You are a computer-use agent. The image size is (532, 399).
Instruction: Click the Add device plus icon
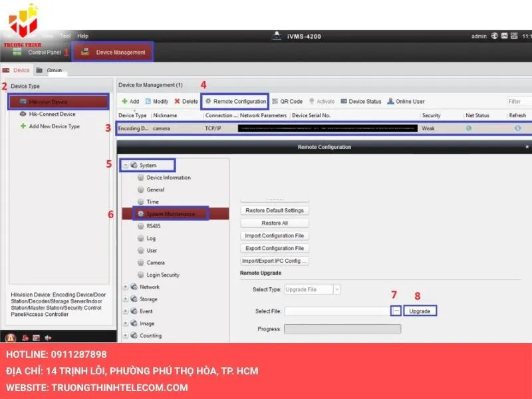124,102
